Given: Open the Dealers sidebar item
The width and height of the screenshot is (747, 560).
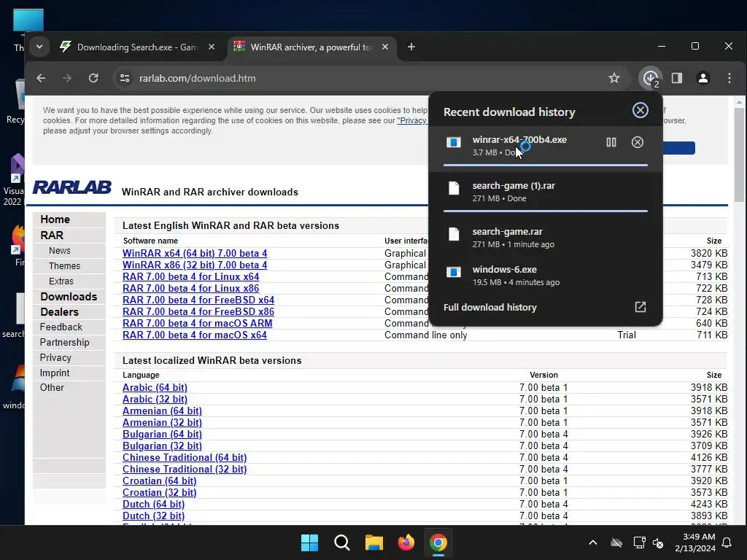Looking at the screenshot, I should (59, 312).
